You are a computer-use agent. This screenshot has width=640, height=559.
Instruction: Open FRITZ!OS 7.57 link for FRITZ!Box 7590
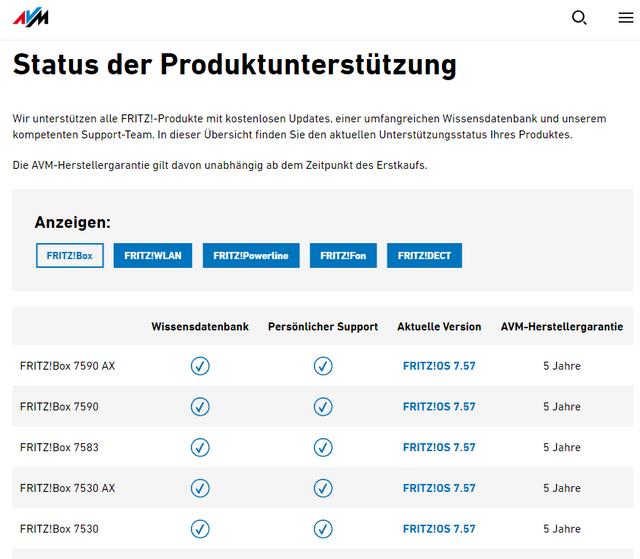point(439,406)
